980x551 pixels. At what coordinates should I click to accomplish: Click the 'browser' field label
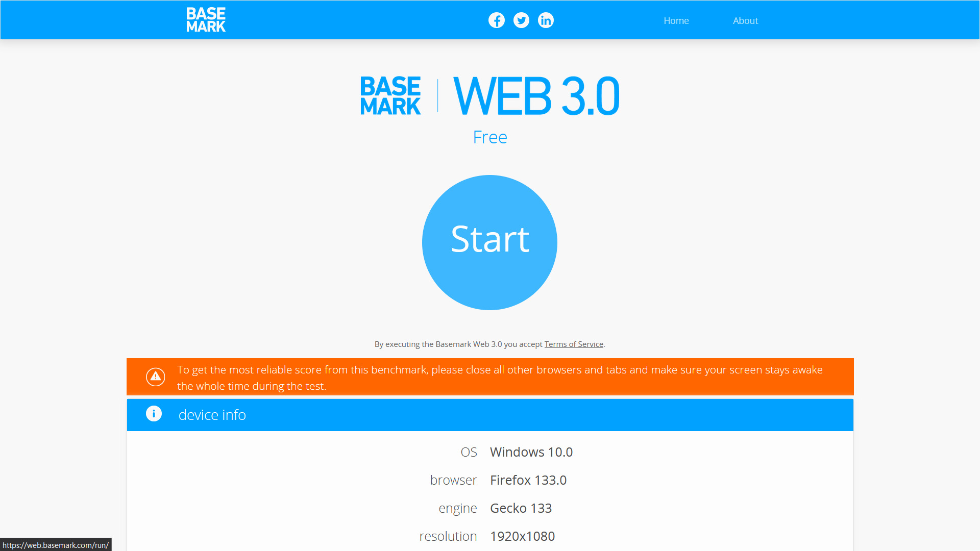[x=453, y=480]
